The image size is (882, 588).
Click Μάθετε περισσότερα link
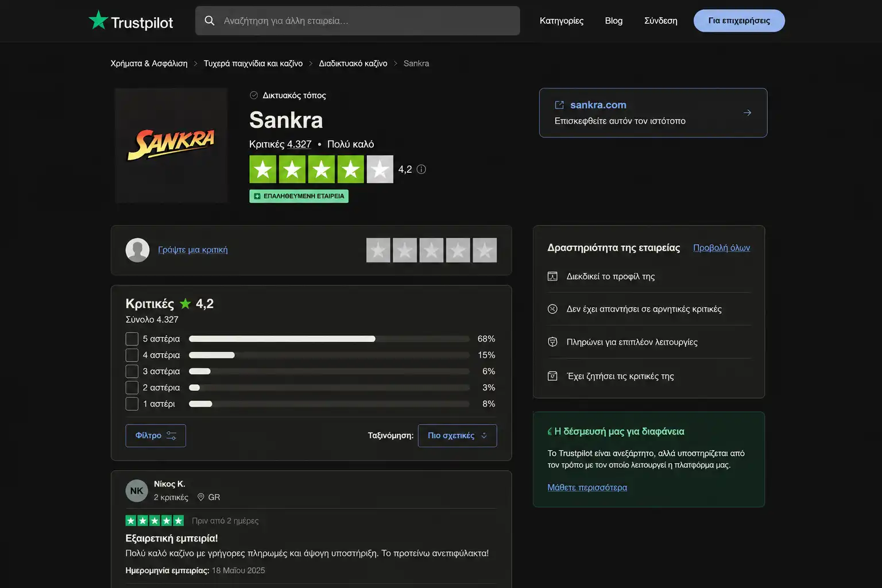587,488
